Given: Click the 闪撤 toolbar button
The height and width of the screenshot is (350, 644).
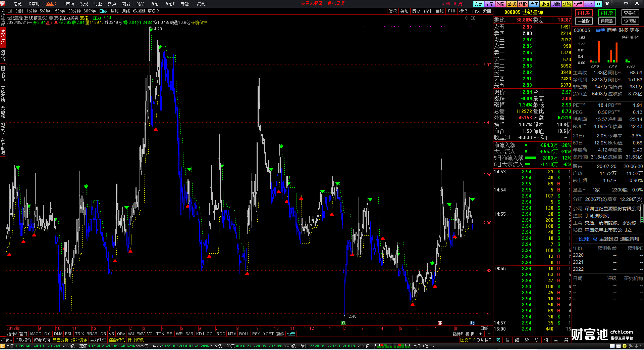Looking at the screenshot, I should point(500,4).
